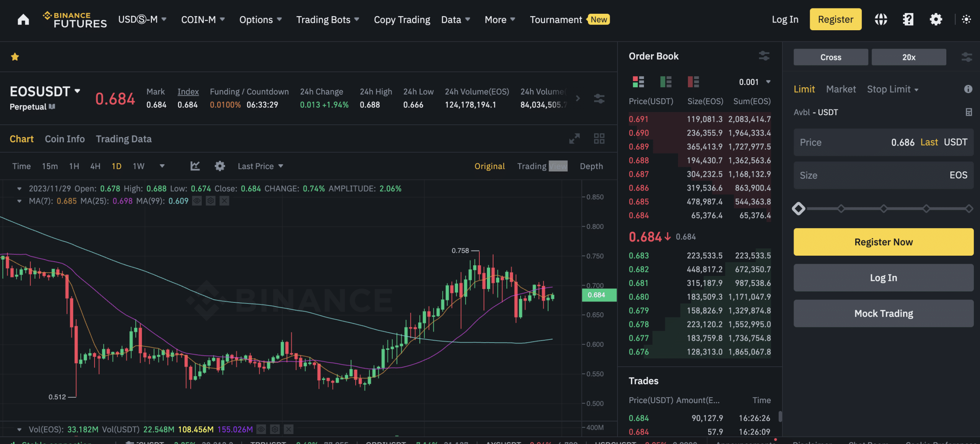Drag the leverage size slider control
Viewport: 980px width, 444px height.
(x=799, y=208)
